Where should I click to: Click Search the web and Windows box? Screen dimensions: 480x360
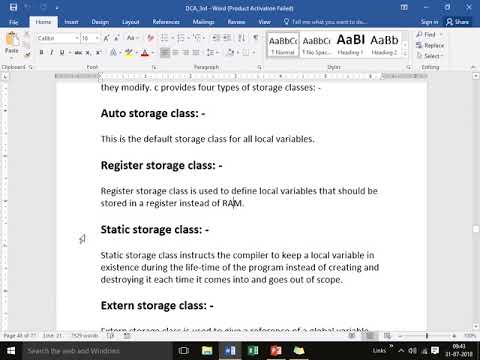point(97,351)
